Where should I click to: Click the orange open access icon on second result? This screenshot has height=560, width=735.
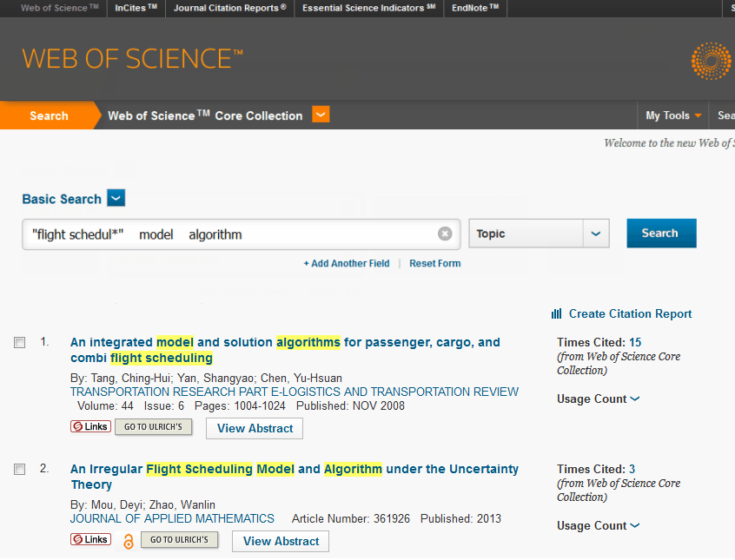[129, 541]
